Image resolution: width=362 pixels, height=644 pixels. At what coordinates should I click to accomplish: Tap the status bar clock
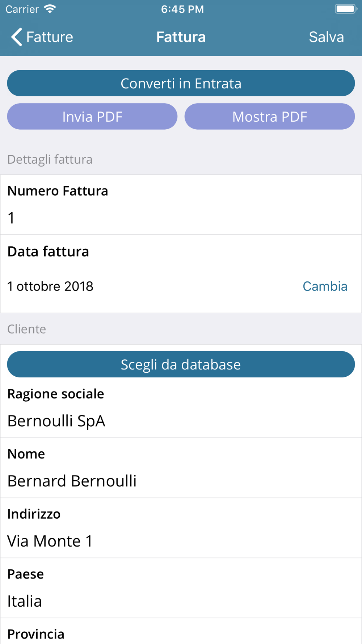(182, 9)
